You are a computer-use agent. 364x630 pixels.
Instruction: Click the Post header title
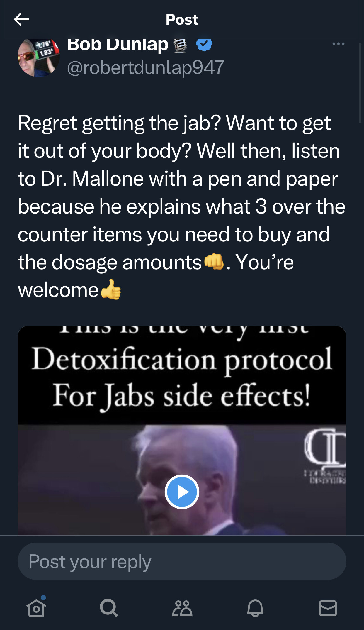pos(182,20)
